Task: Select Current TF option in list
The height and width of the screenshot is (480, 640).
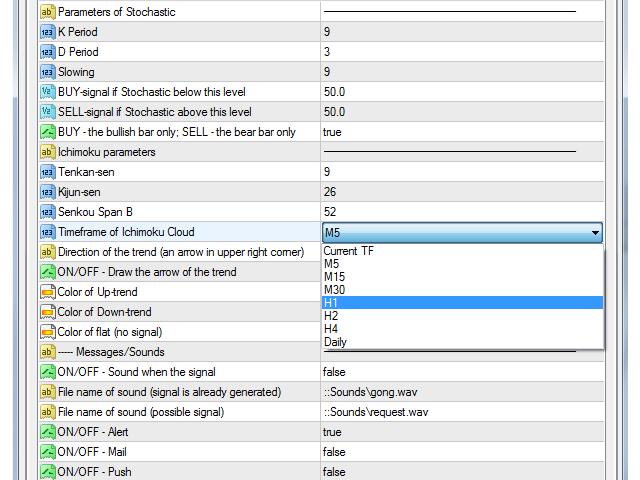Action: [x=462, y=251]
